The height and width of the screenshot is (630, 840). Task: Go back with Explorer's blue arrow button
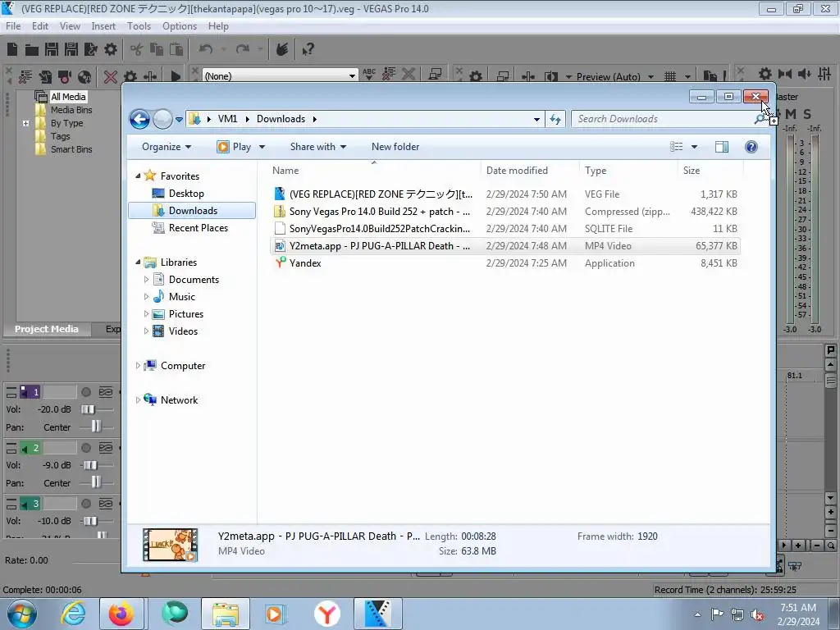pyautogui.click(x=139, y=119)
